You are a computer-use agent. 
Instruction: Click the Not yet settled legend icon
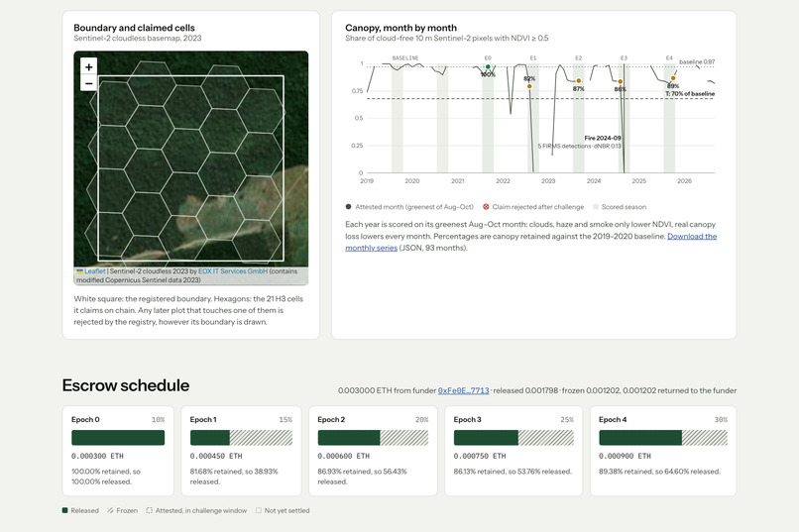click(259, 510)
